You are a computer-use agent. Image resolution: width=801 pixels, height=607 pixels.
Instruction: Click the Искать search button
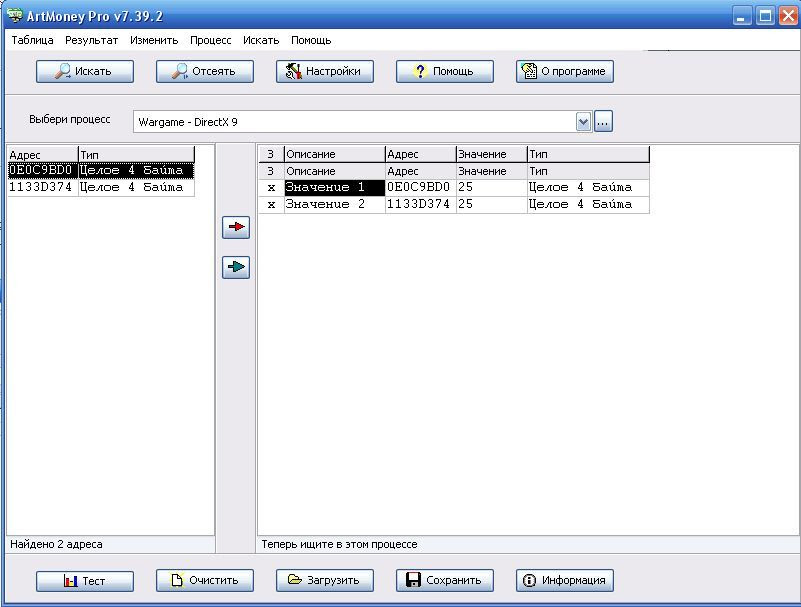[85, 72]
